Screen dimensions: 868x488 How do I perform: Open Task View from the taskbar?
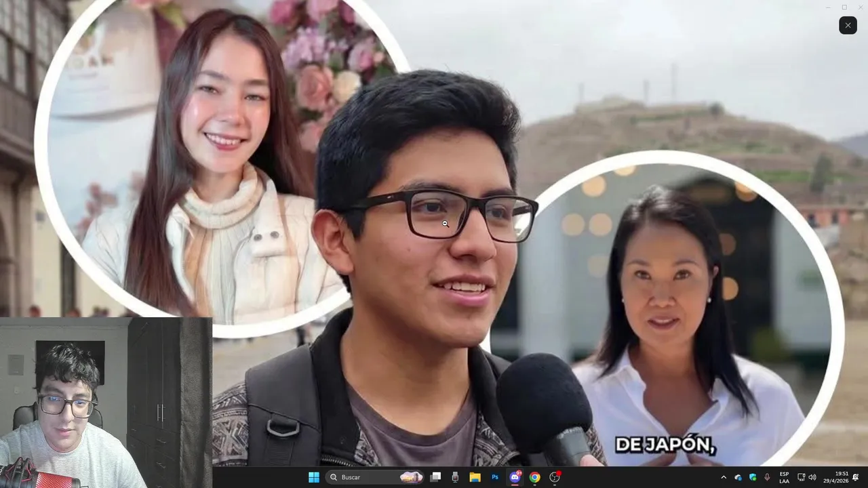tap(435, 477)
